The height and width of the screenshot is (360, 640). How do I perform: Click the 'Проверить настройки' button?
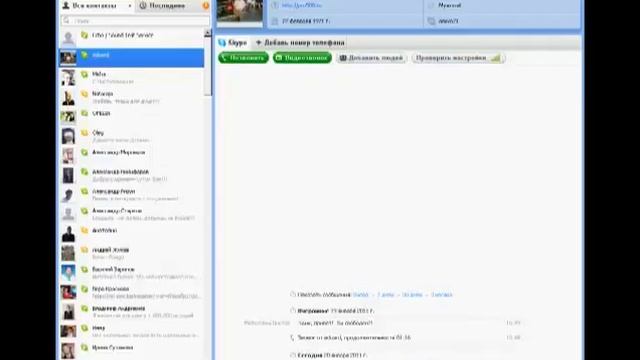click(x=458, y=58)
